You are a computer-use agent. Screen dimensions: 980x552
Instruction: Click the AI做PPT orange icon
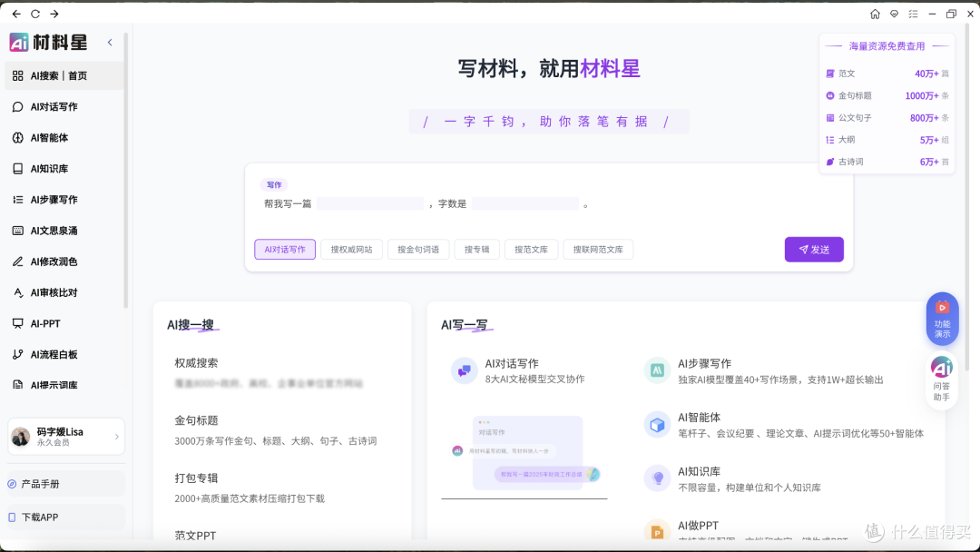[657, 531]
